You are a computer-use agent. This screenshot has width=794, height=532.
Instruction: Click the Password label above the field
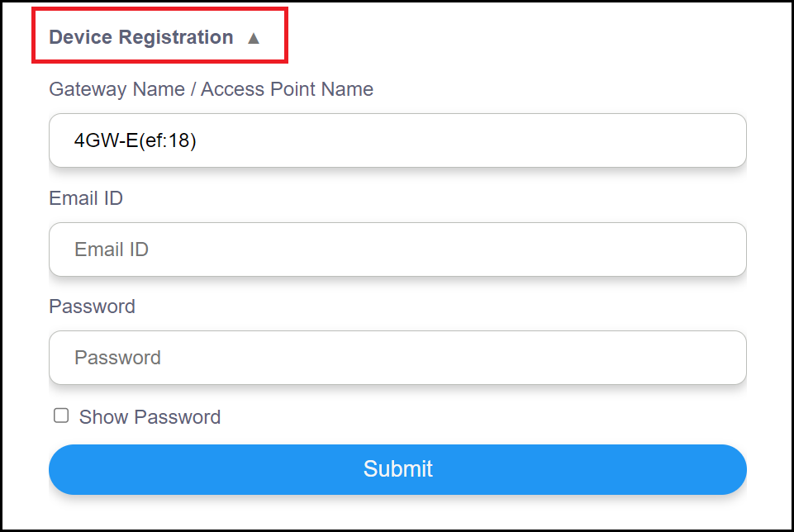coord(92,306)
